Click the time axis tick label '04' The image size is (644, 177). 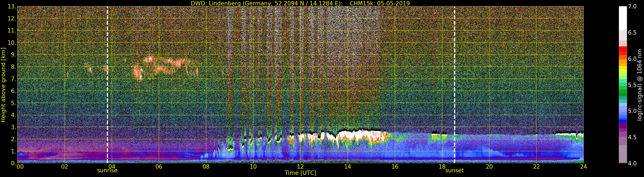(x=112, y=167)
